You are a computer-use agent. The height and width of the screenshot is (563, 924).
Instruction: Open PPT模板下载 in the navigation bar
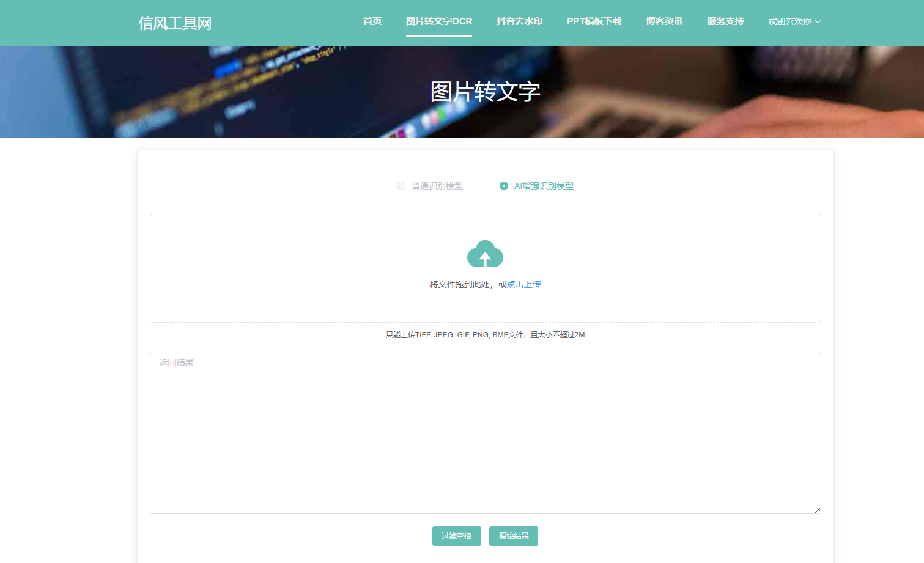594,21
